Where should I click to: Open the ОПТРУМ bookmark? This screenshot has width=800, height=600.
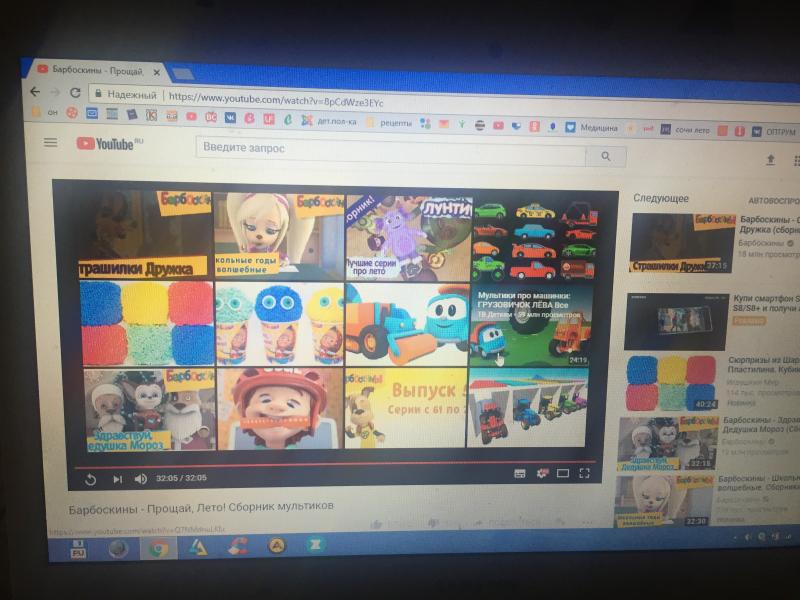pyautogui.click(x=774, y=132)
